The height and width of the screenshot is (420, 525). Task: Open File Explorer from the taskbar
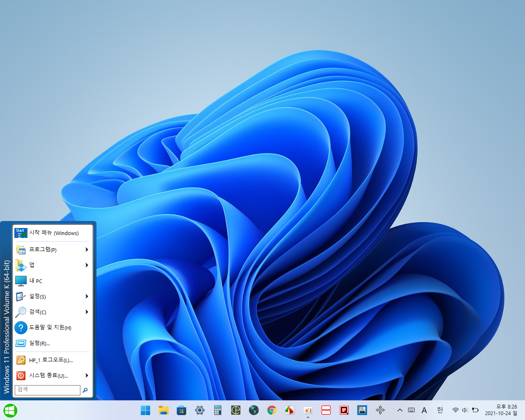(x=164, y=410)
